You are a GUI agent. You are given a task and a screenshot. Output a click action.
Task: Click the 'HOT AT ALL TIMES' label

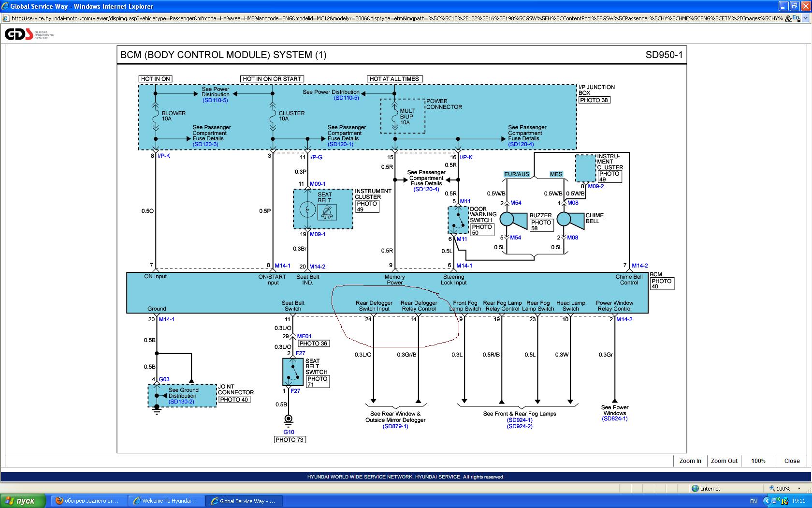point(394,79)
